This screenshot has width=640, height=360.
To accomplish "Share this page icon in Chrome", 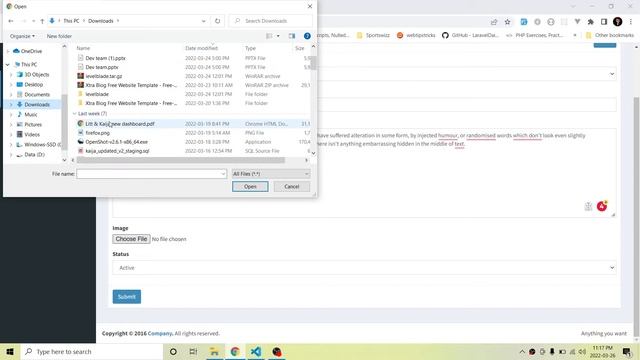I will tap(494, 22).
